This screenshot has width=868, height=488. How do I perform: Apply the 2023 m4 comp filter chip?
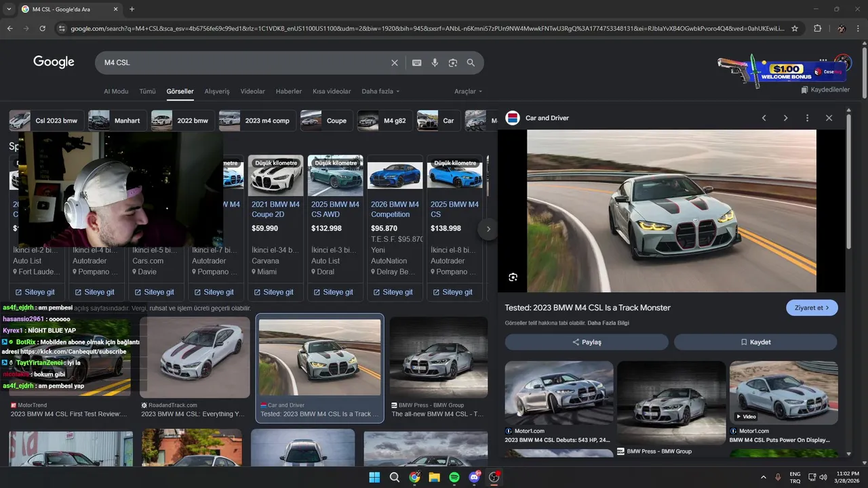(258, 121)
